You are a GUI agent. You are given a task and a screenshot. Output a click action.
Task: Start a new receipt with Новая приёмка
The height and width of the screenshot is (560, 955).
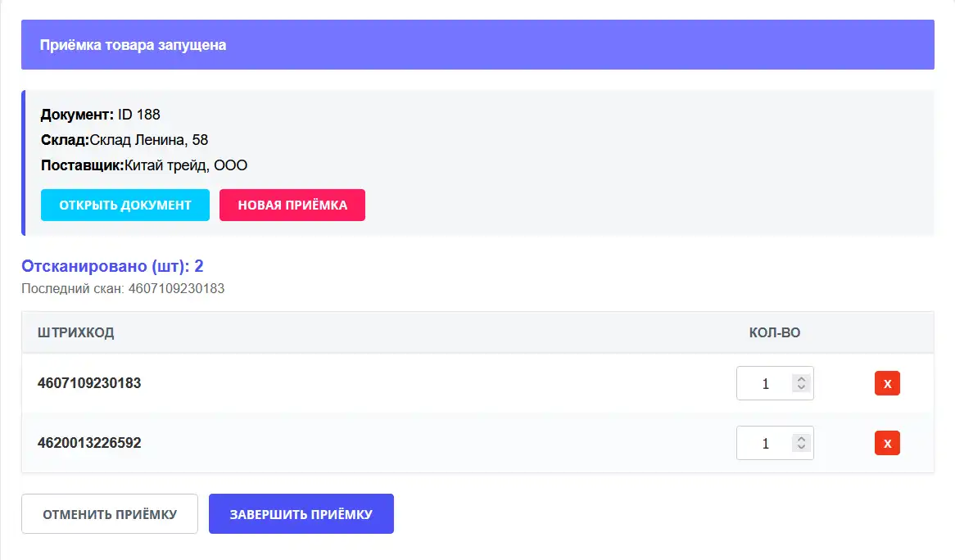[292, 205]
